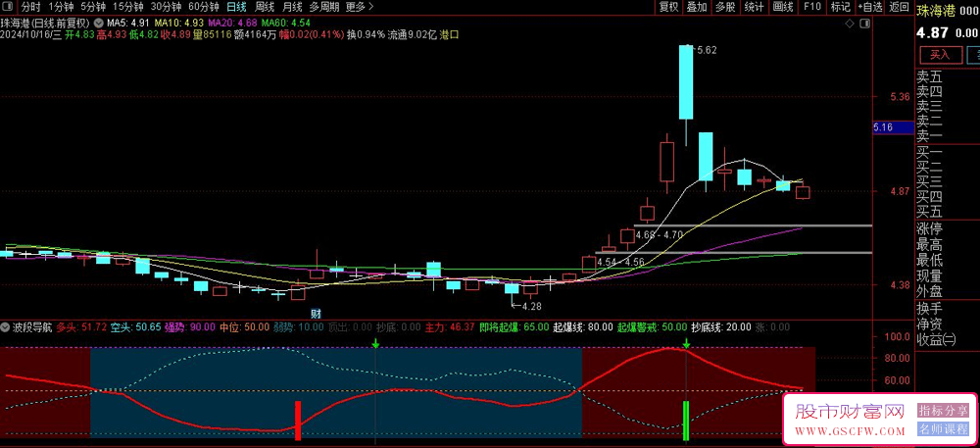
Task: Click the 叠加 overlay button
Action: (x=697, y=7)
